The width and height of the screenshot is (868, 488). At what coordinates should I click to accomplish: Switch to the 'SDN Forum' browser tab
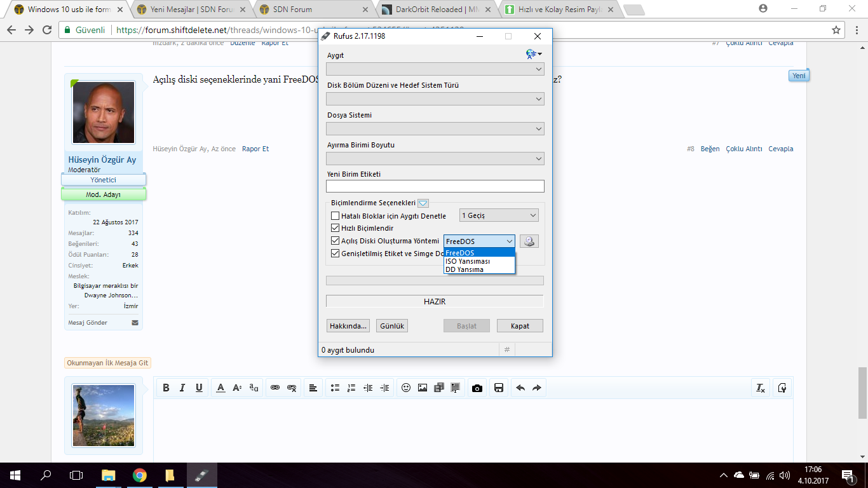click(x=313, y=10)
